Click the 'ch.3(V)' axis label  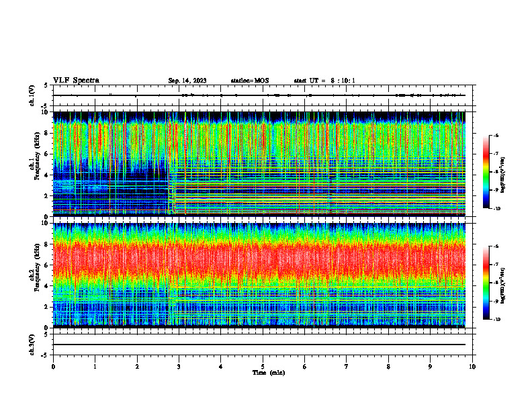pos(32,345)
